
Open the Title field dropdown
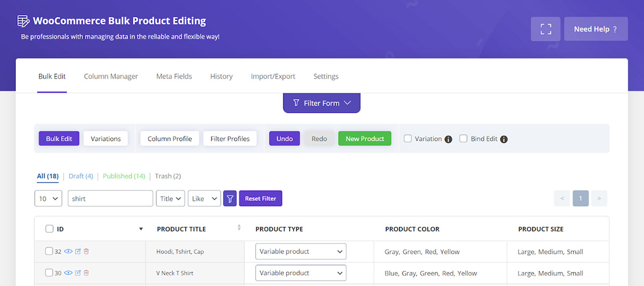click(x=171, y=198)
